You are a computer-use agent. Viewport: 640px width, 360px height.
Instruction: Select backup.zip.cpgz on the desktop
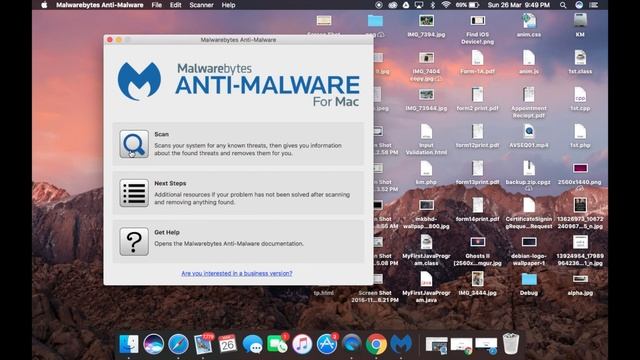click(x=529, y=169)
